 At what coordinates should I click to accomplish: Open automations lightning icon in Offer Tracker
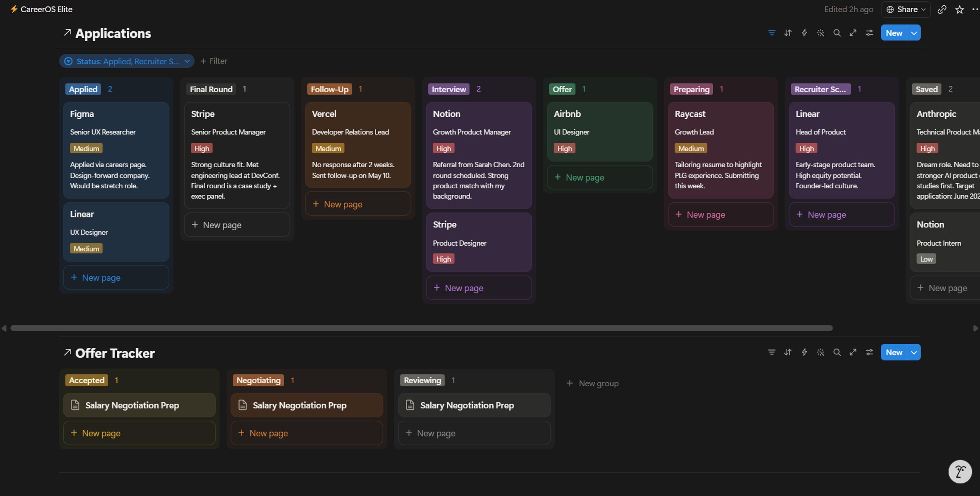(804, 352)
